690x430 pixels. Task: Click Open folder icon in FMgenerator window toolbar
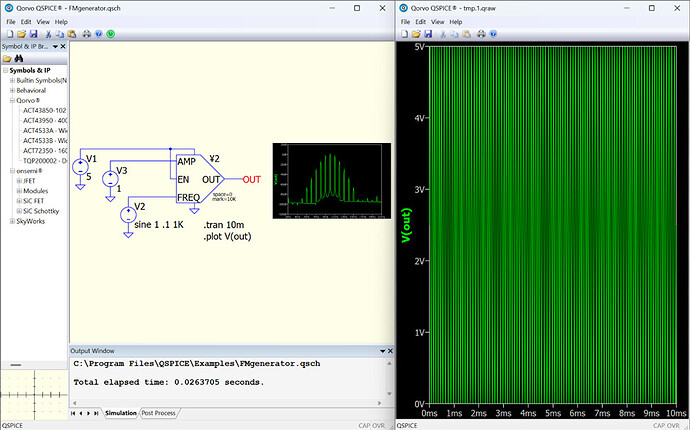coord(22,34)
